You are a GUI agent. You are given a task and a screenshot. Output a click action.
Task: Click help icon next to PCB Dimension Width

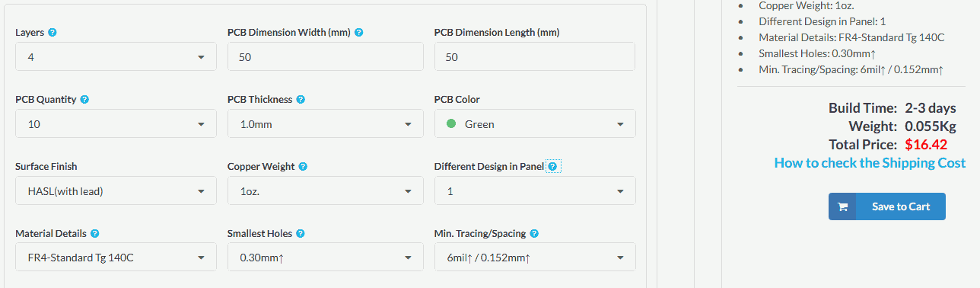pyautogui.click(x=358, y=33)
